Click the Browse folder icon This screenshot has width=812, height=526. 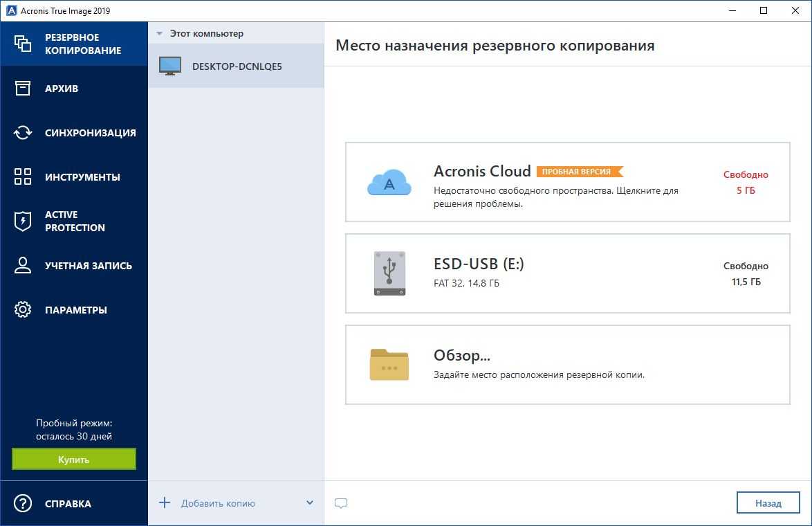click(389, 365)
